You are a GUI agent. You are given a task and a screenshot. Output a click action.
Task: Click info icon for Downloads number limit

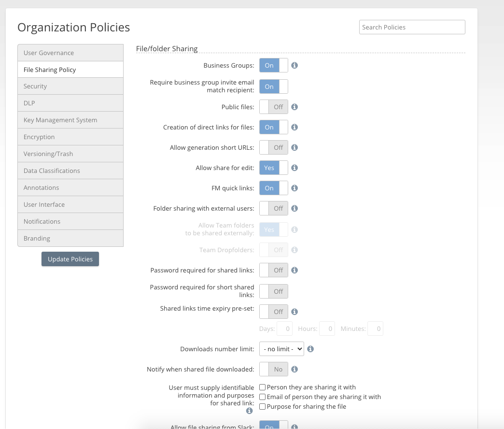(310, 349)
